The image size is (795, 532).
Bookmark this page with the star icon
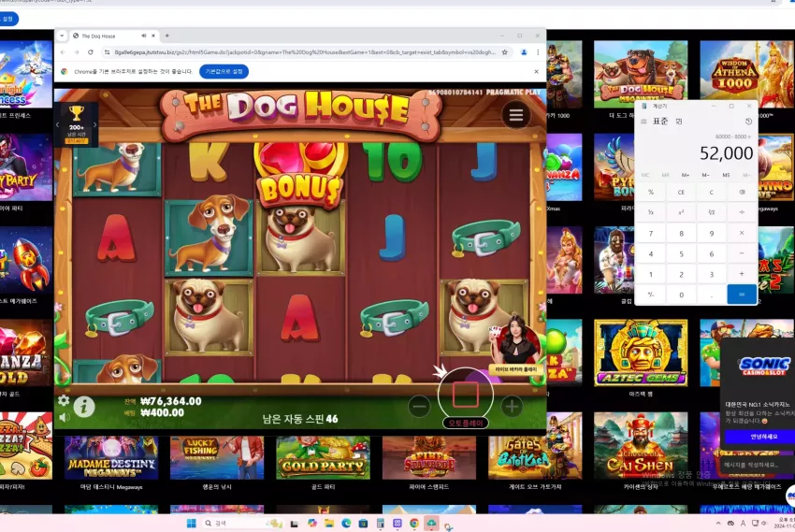point(504,52)
